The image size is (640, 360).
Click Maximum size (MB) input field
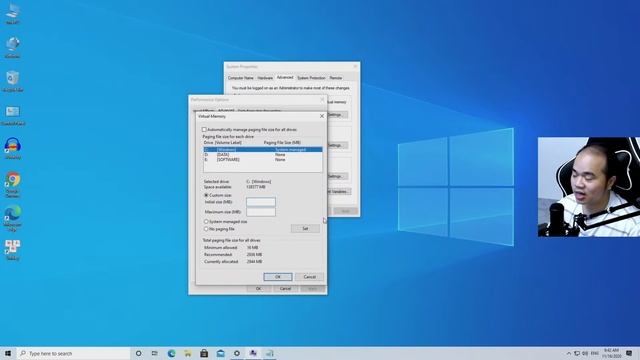(x=260, y=212)
